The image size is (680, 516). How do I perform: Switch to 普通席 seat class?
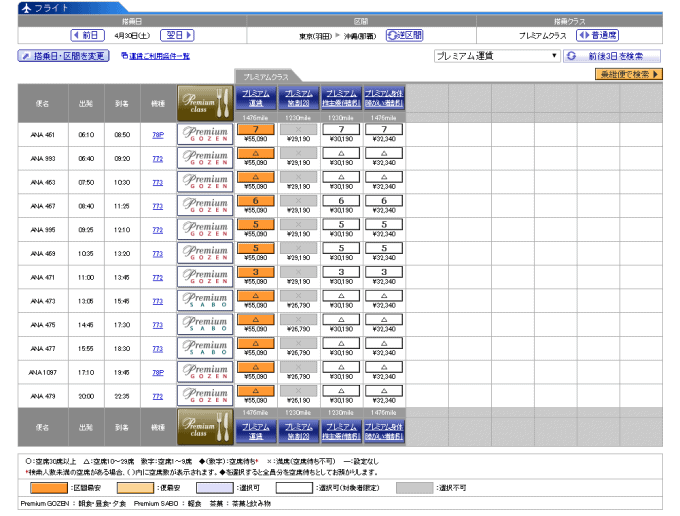coord(598,35)
